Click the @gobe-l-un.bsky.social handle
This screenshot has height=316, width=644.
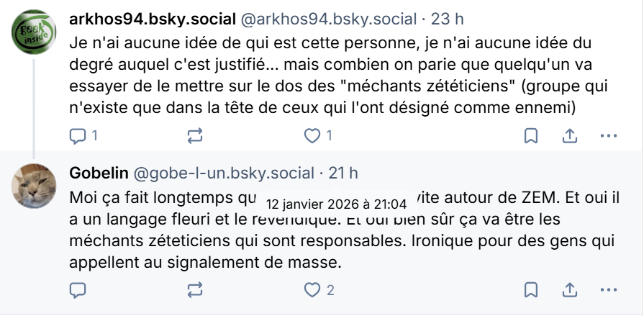click(x=224, y=173)
